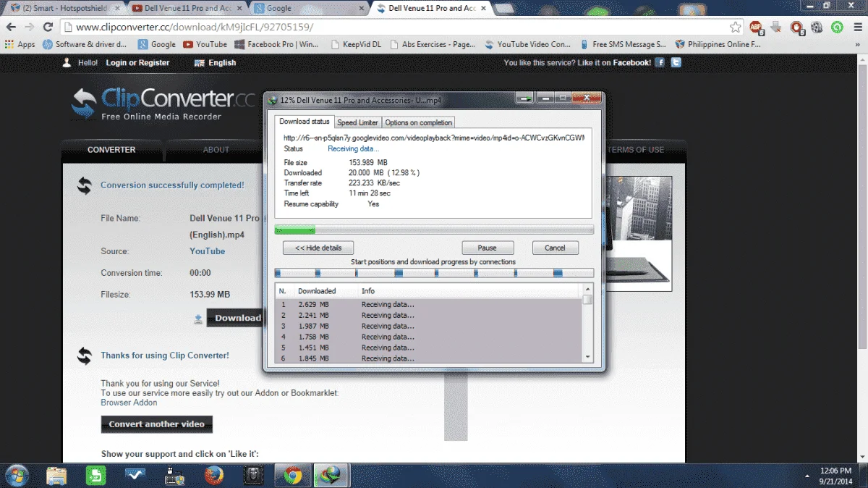Viewport: 868px width, 488px height.
Task: Reload the clipconverter page
Action: (x=48, y=27)
